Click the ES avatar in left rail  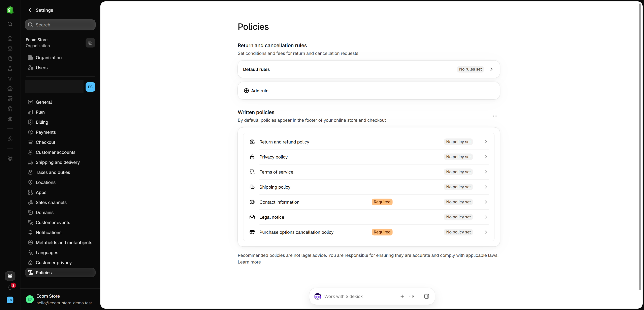pos(10,300)
